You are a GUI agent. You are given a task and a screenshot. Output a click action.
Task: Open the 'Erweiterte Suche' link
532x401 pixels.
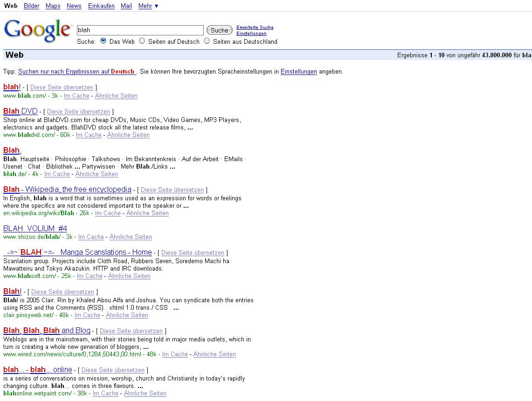pos(255,27)
